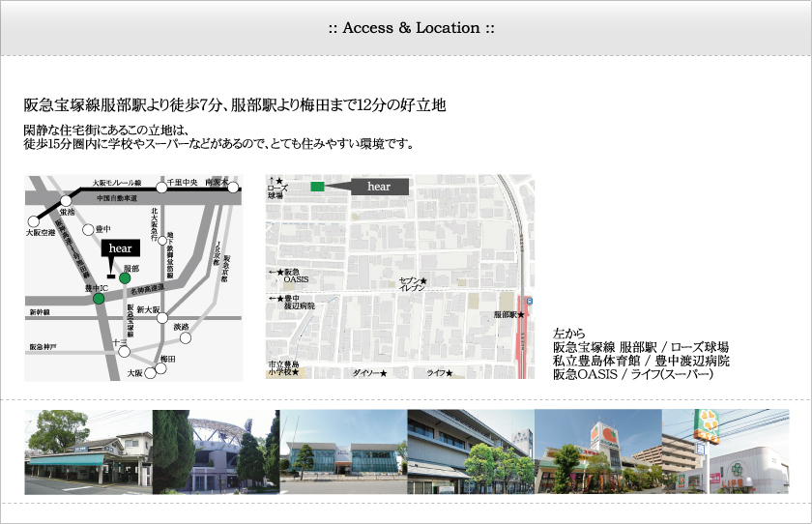Click the Hotarugaike (蛍池) station circle
Screen dimensions: 812x524
click(67, 201)
